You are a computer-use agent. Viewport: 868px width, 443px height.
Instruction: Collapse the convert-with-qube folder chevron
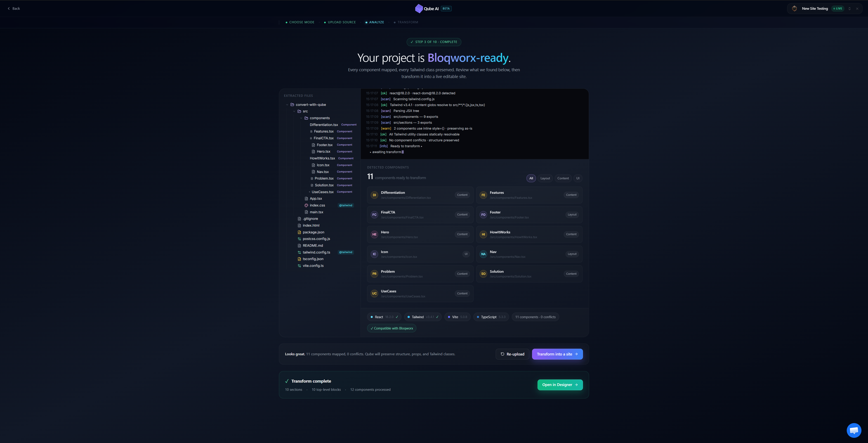(287, 105)
